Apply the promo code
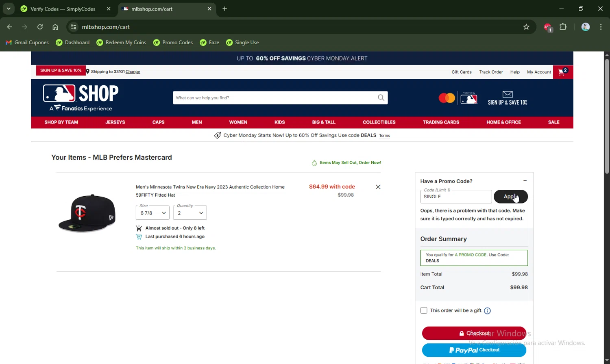This screenshot has width=610, height=364. coord(511,197)
